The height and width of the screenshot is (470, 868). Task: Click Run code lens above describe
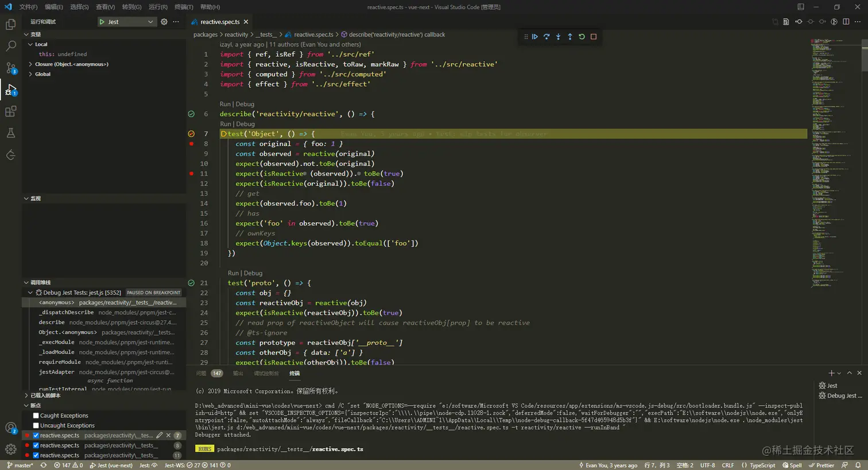point(225,104)
